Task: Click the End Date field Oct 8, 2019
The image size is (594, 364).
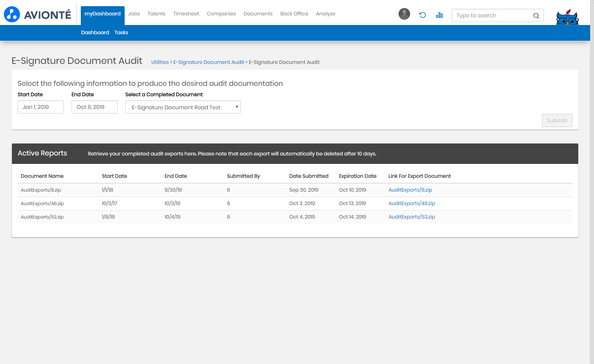Action: click(95, 107)
